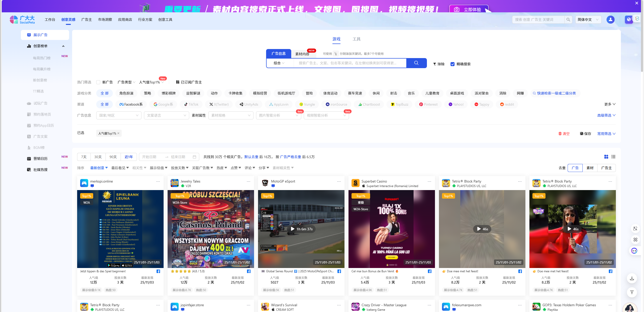Enable the 精确搜索 checkbox
644x312 pixels.
click(x=453, y=64)
